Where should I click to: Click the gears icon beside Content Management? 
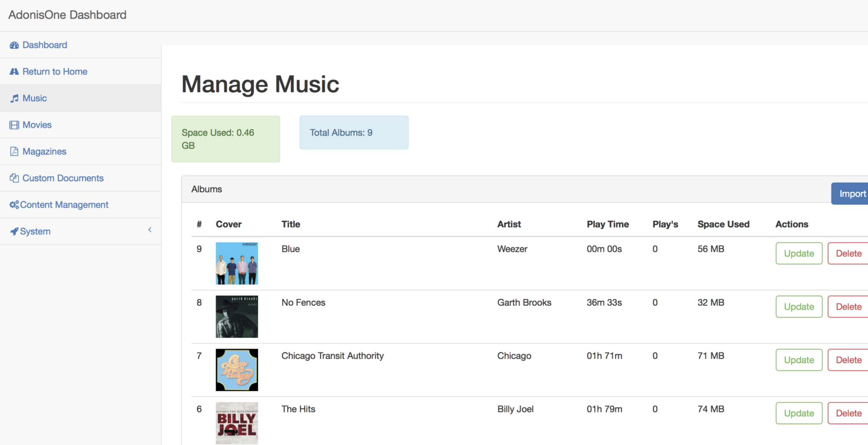tap(14, 205)
